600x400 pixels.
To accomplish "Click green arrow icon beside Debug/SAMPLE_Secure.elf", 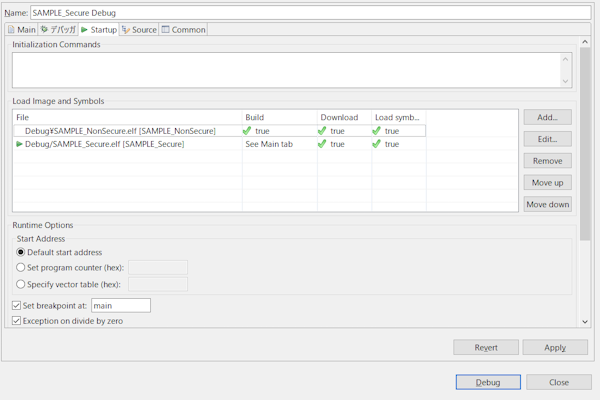I will (19, 144).
